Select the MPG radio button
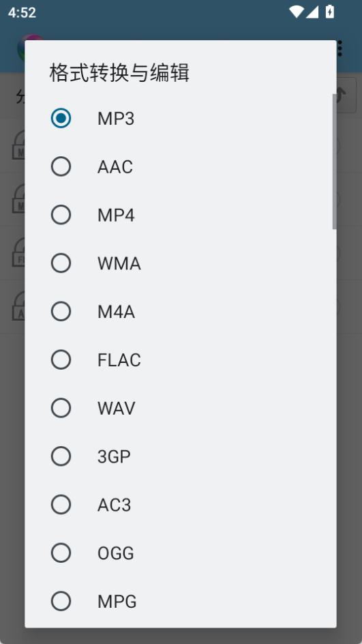The image size is (362, 644). 181,601
